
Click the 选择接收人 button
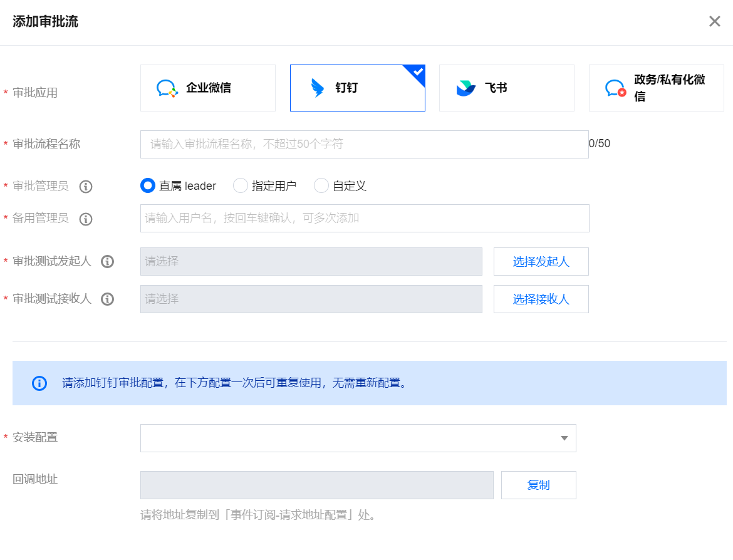[x=541, y=299]
